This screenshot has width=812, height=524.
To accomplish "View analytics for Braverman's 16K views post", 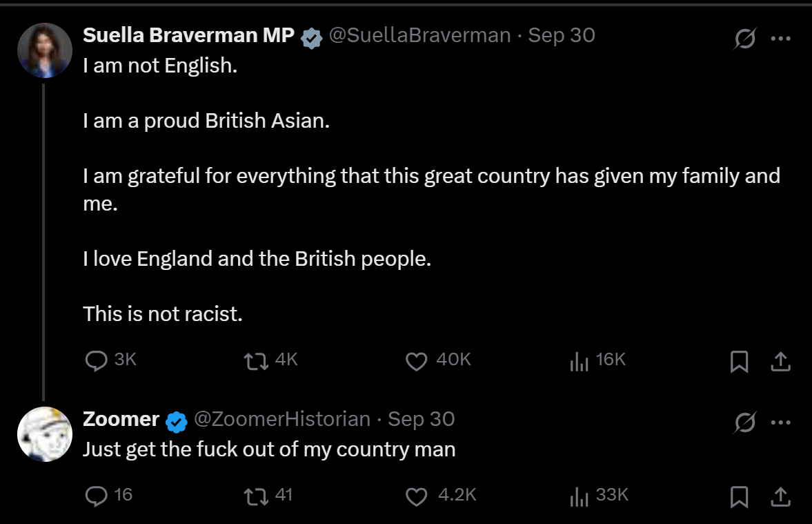I will coord(579,361).
